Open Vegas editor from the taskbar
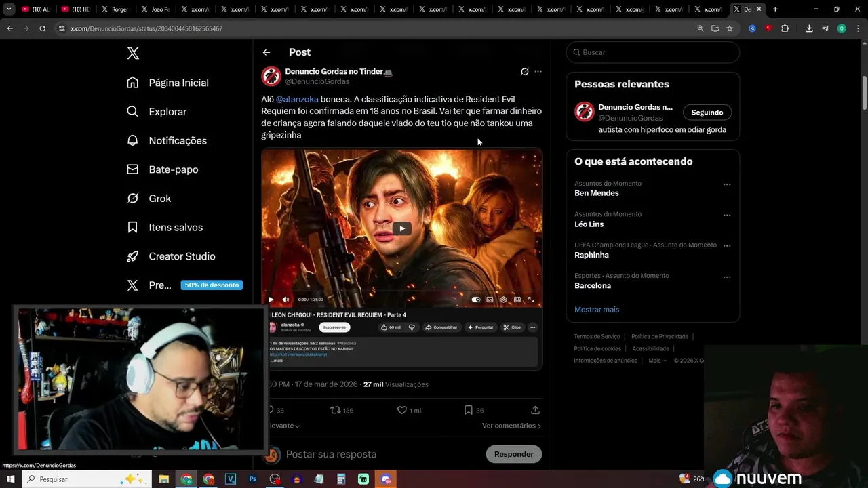This screenshot has width=868, height=488. [x=231, y=479]
